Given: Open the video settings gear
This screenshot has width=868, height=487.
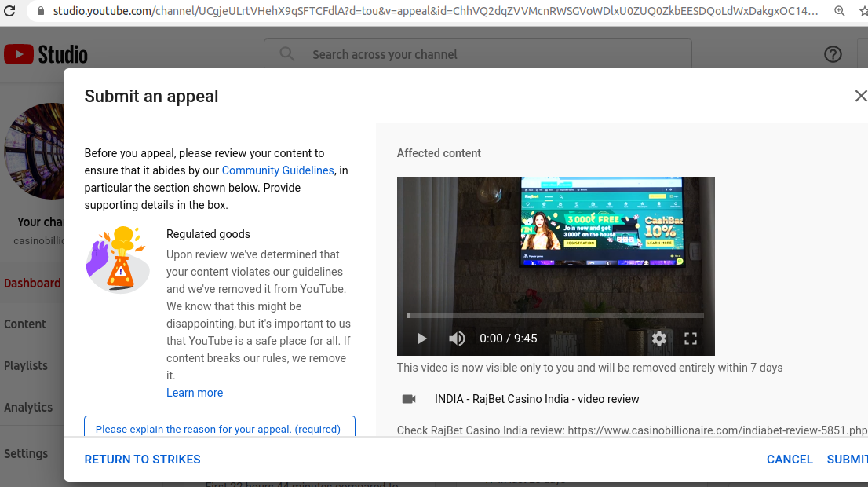Looking at the screenshot, I should [x=658, y=339].
